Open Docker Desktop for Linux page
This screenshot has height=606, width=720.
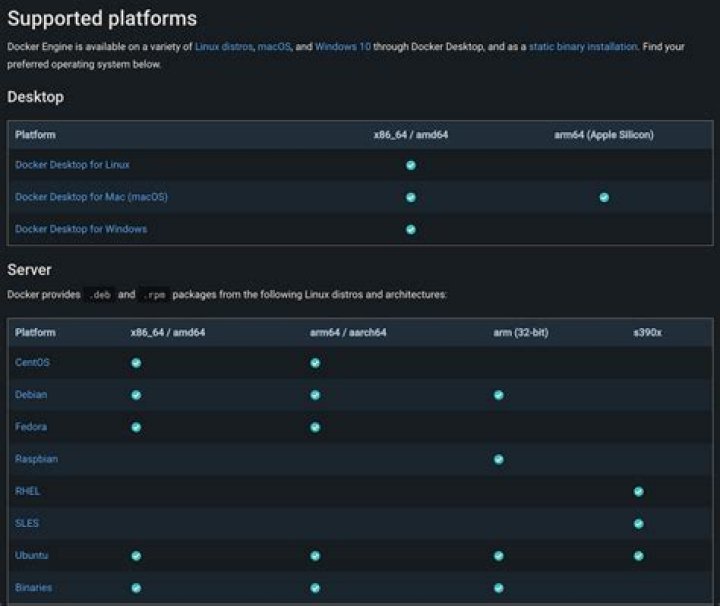point(72,165)
